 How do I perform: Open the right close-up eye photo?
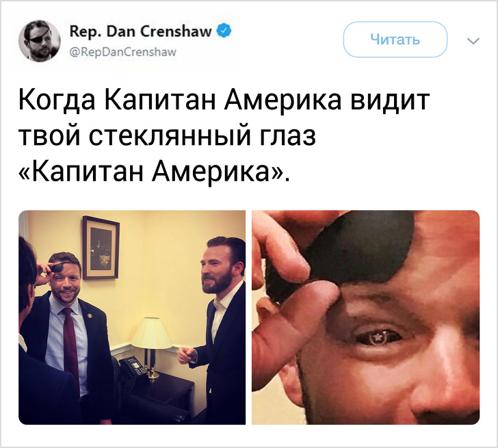click(365, 317)
